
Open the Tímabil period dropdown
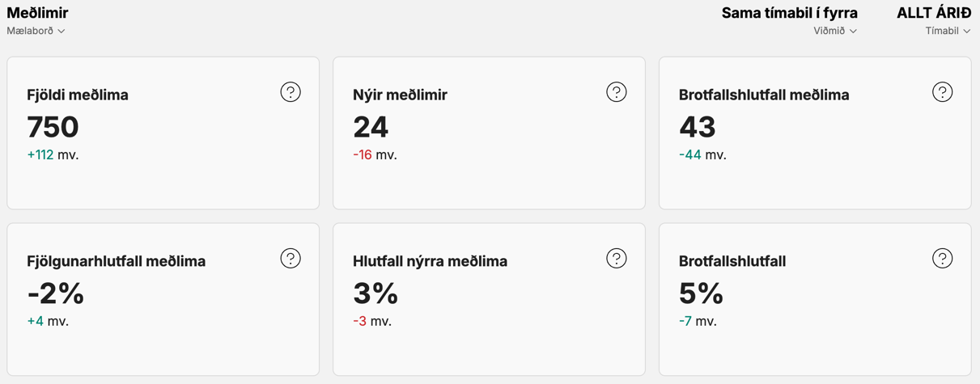(948, 31)
